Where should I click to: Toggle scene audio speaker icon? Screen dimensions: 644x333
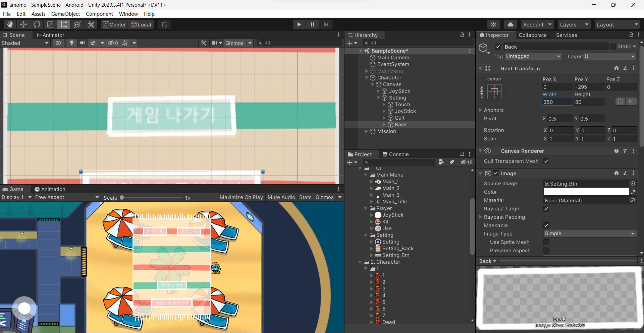82,43
